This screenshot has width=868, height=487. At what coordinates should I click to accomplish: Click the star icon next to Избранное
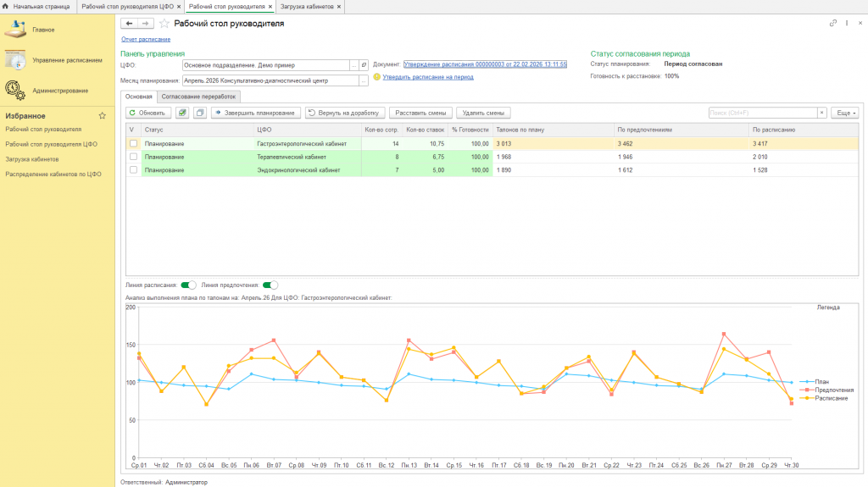click(103, 116)
